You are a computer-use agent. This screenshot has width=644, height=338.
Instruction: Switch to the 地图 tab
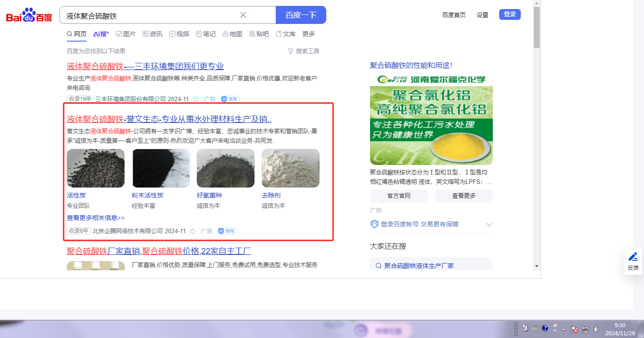(x=232, y=34)
